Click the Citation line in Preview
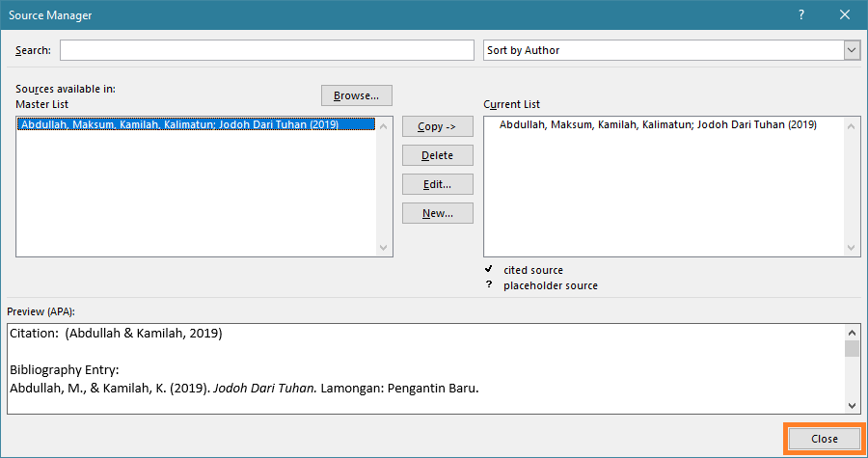The height and width of the screenshot is (458, 868). (116, 333)
